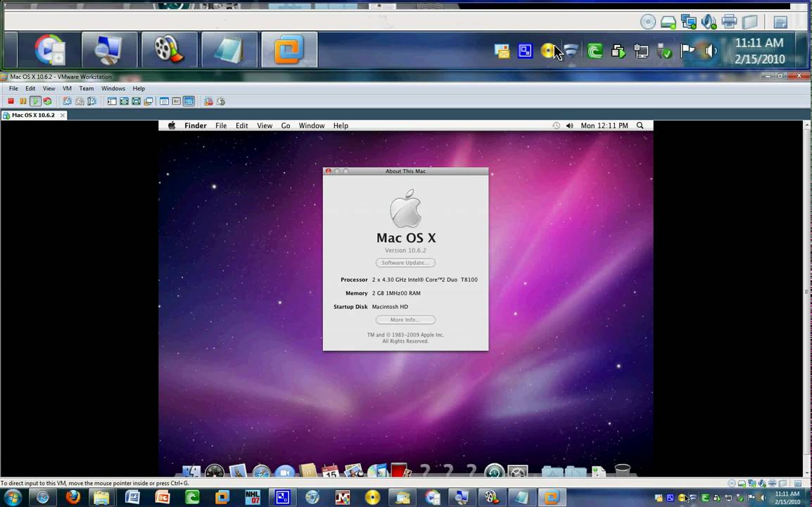Revert the VM to its snapshot
812x507 pixels.
(x=80, y=101)
